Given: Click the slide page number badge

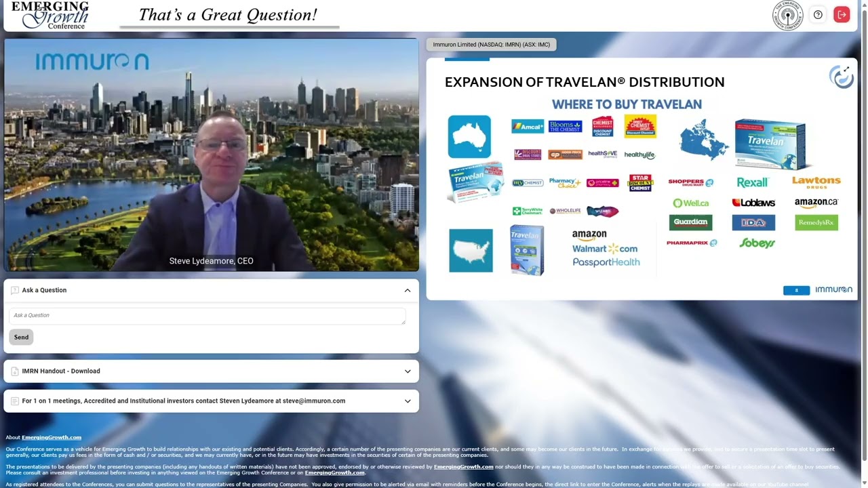Looking at the screenshot, I should click(x=796, y=290).
